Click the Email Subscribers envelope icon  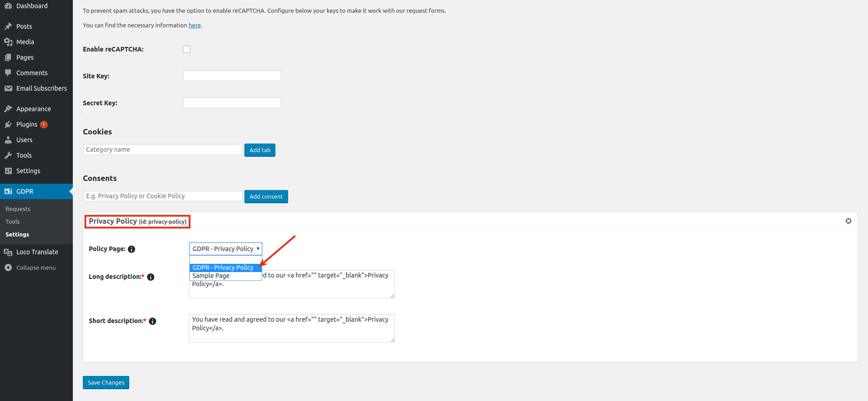(8, 88)
